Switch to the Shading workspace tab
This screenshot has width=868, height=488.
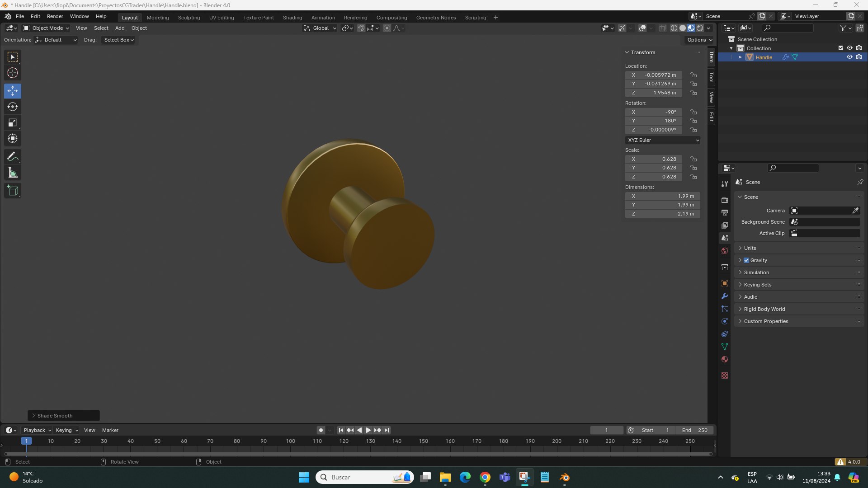point(292,18)
